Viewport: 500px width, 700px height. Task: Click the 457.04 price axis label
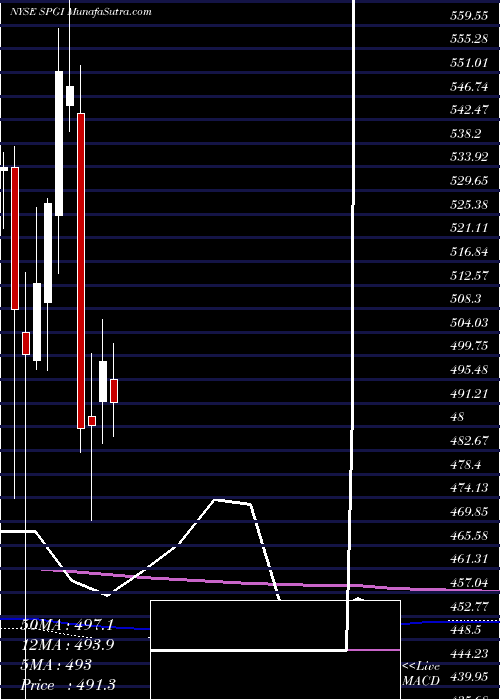pyautogui.click(x=468, y=583)
